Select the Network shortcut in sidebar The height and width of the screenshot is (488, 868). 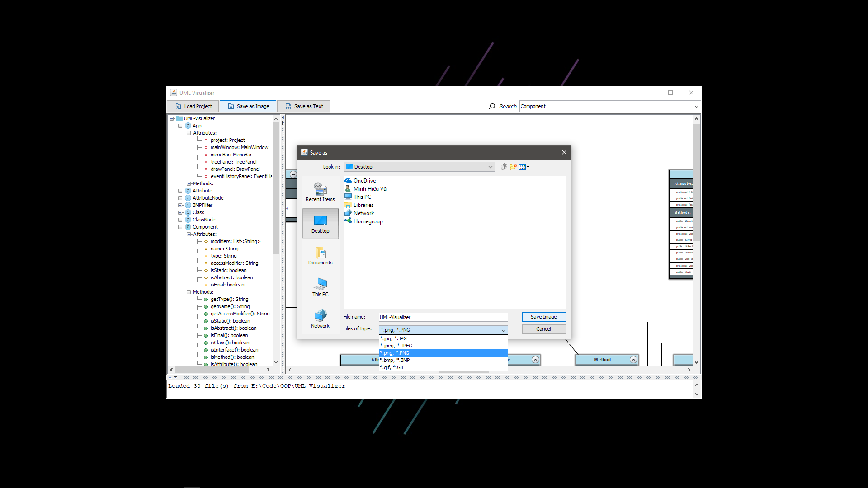pos(320,319)
